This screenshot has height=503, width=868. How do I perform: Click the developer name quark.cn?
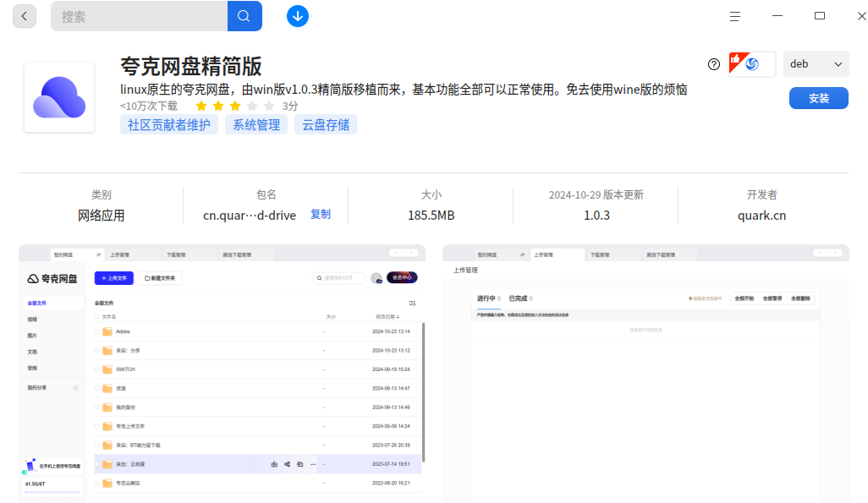tap(761, 216)
